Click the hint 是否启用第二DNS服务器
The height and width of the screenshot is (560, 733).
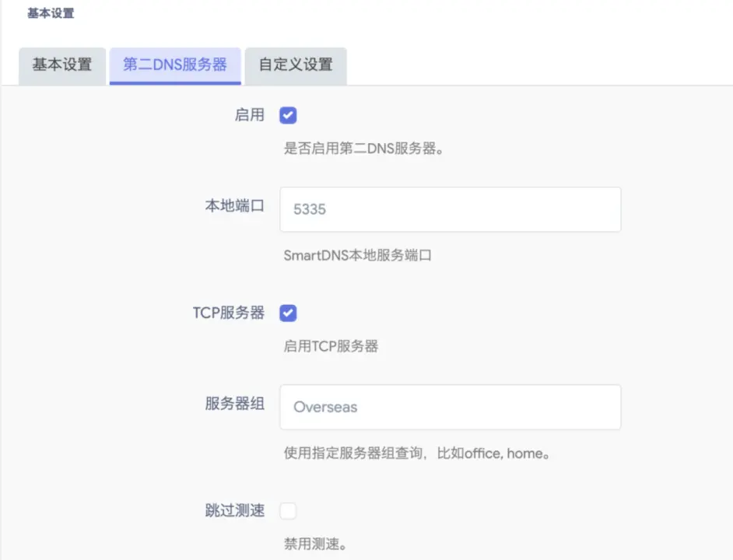tap(363, 149)
